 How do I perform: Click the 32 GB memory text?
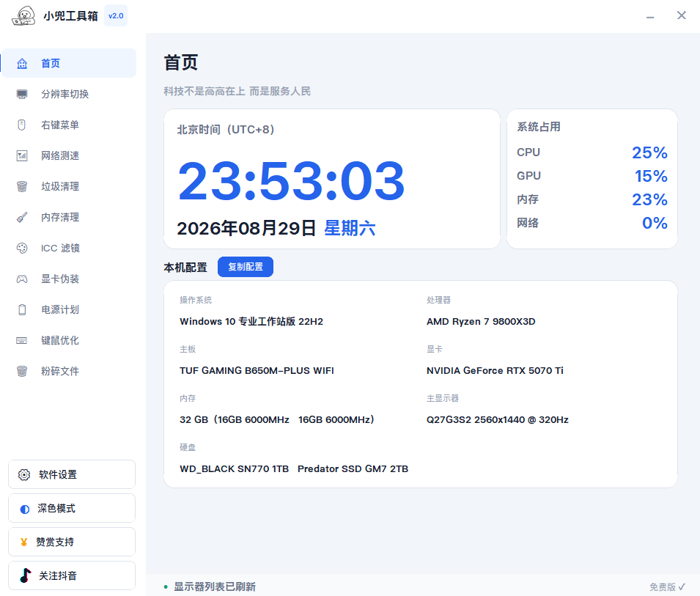[277, 419]
